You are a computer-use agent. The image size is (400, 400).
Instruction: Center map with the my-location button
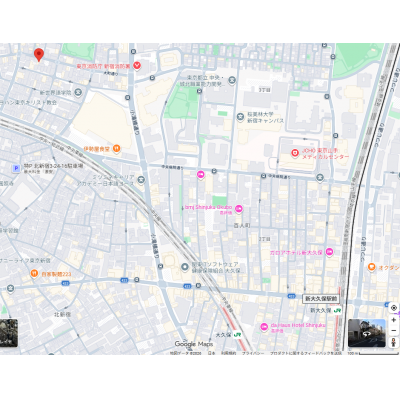[x=394, y=308]
